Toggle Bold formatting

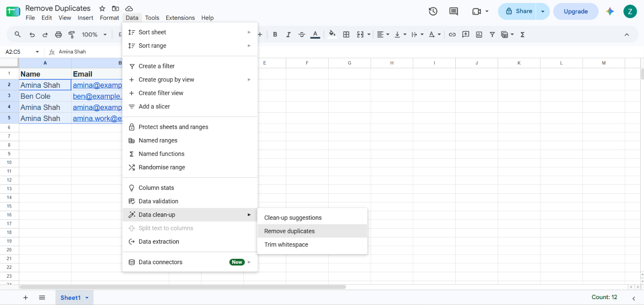275,34
